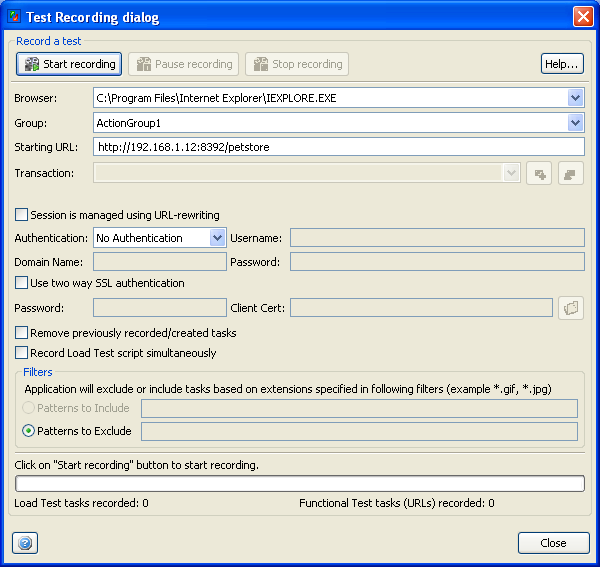This screenshot has height=567, width=600.
Task: Click the application icon in title bar
Action: (x=13, y=17)
